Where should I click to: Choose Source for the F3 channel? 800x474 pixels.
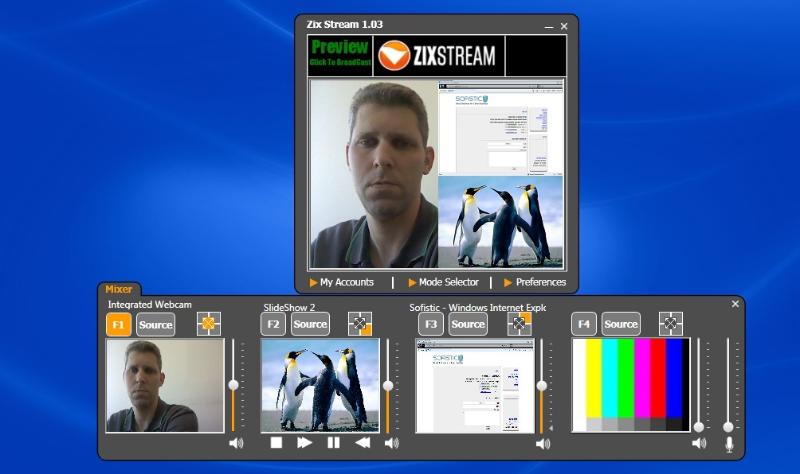[468, 324]
